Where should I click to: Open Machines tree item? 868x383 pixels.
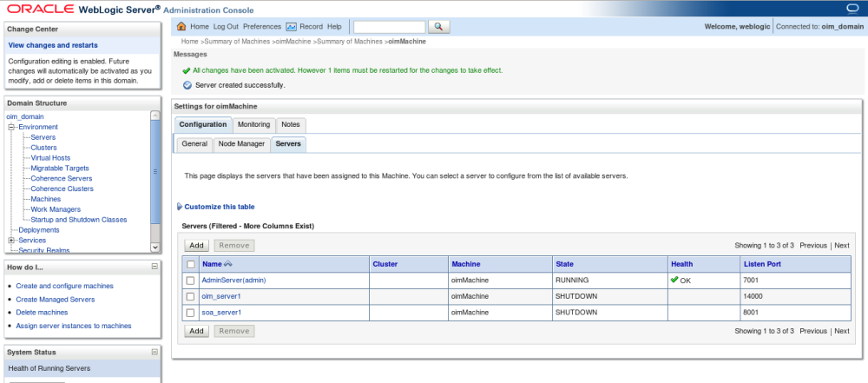point(46,199)
